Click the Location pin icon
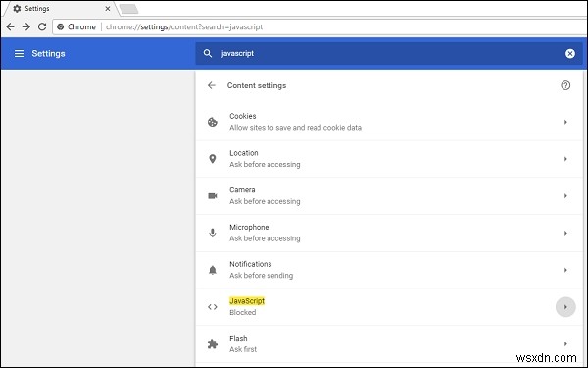This screenshot has height=368, width=588. (x=213, y=159)
